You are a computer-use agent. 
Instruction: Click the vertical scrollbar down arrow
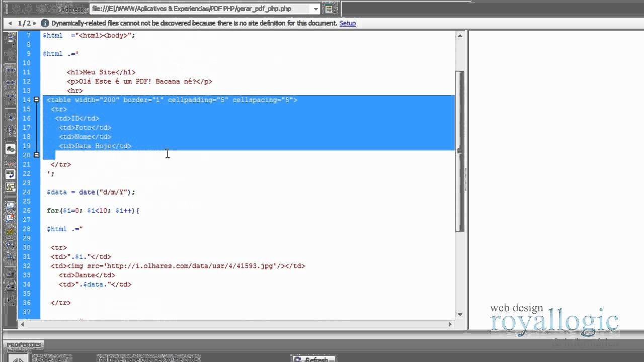460,314
